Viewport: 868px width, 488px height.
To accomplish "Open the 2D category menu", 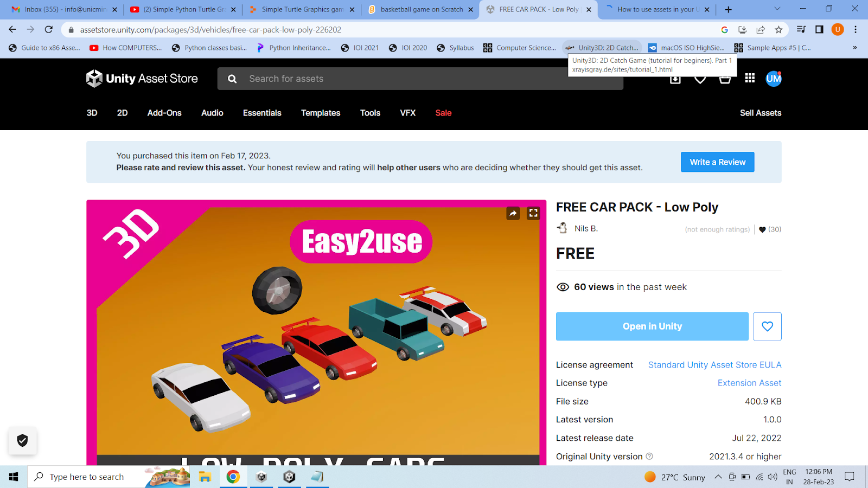I will (123, 113).
